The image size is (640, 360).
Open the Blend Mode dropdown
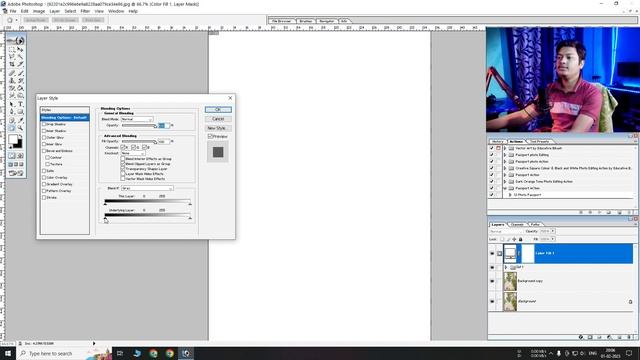[137, 119]
